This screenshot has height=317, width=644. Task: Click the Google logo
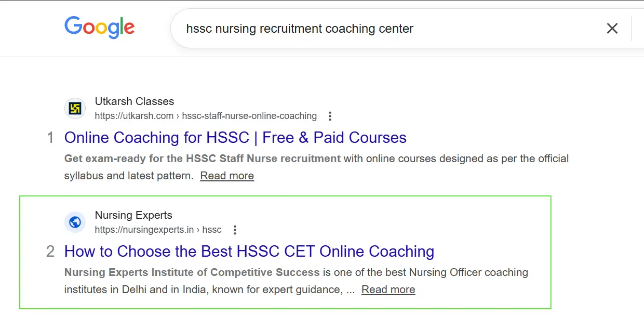pos(99,28)
